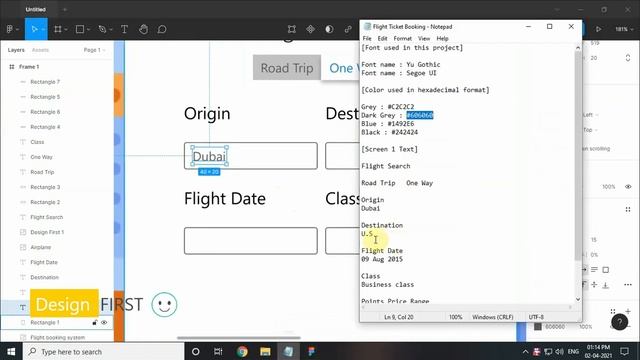Open the zoom level dropdown
This screenshot has width=640, height=360.
[x=624, y=29]
